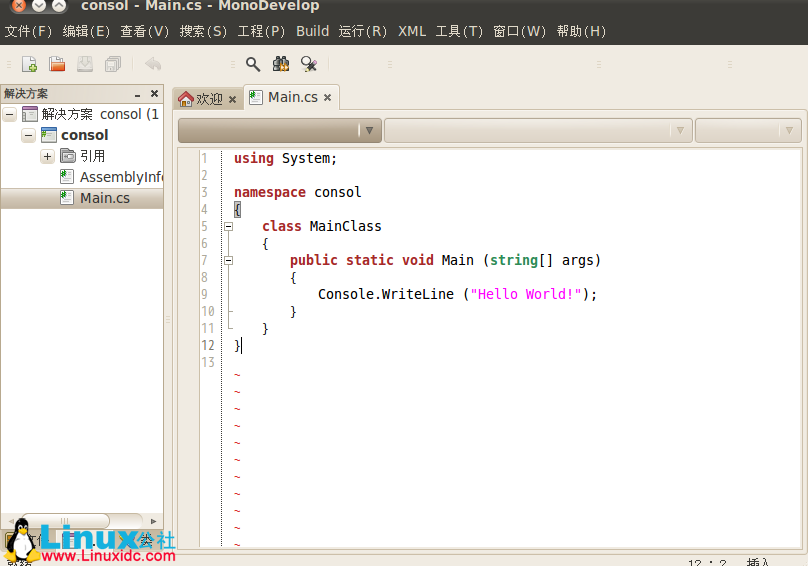Viewport: 808px width, 566px height.
Task: Select AssemblyInfo file in solution tree
Action: 120,177
